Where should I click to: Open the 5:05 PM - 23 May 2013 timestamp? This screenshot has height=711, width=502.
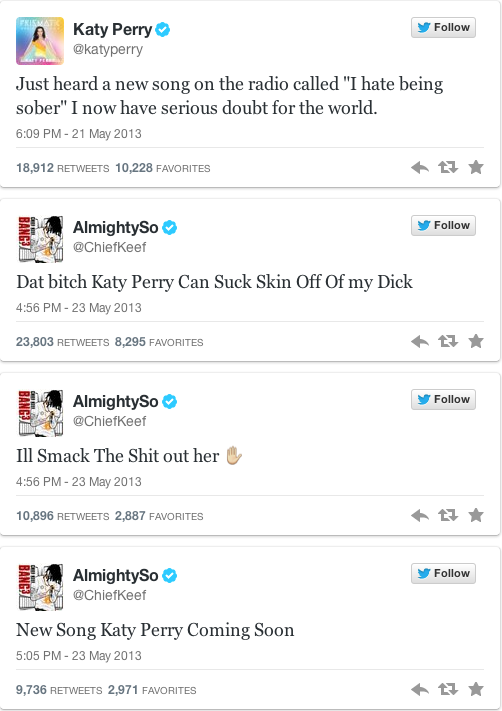tap(78, 656)
